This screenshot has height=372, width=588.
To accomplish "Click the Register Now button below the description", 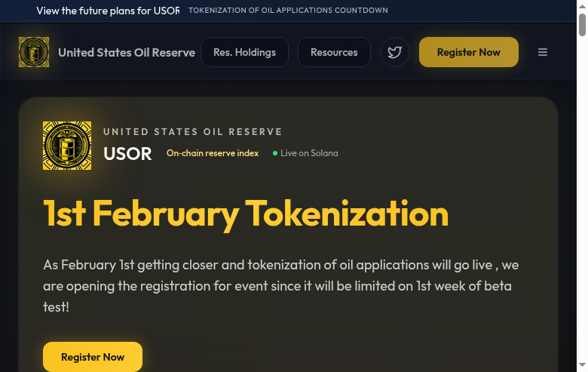I will click(x=93, y=357).
